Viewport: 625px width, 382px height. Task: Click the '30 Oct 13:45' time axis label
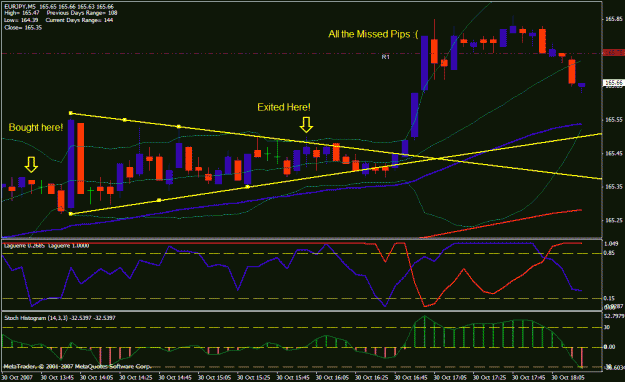[x=57, y=377]
